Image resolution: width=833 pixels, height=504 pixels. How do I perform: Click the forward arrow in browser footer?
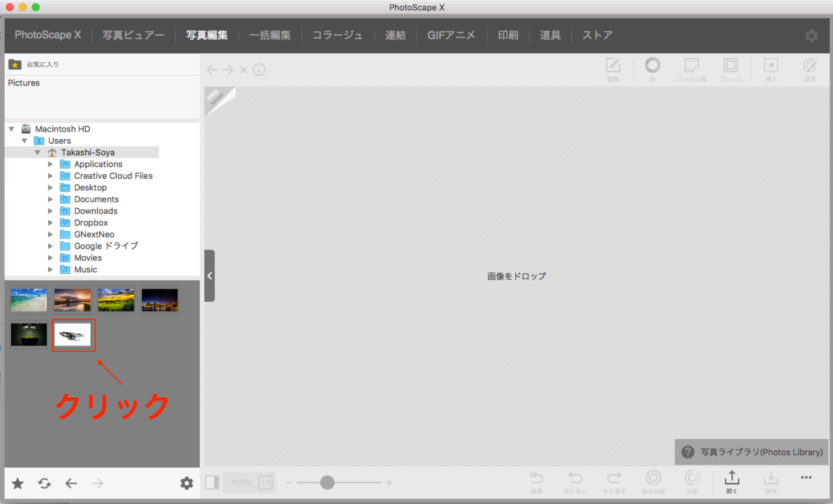[98, 483]
